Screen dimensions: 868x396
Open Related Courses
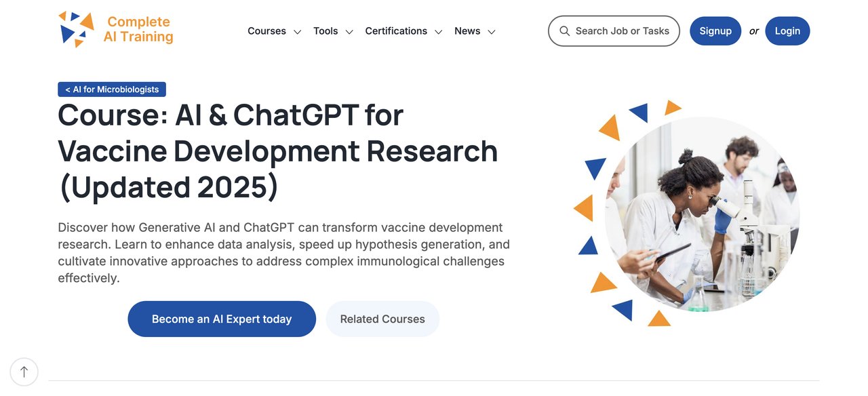pyautogui.click(x=382, y=319)
